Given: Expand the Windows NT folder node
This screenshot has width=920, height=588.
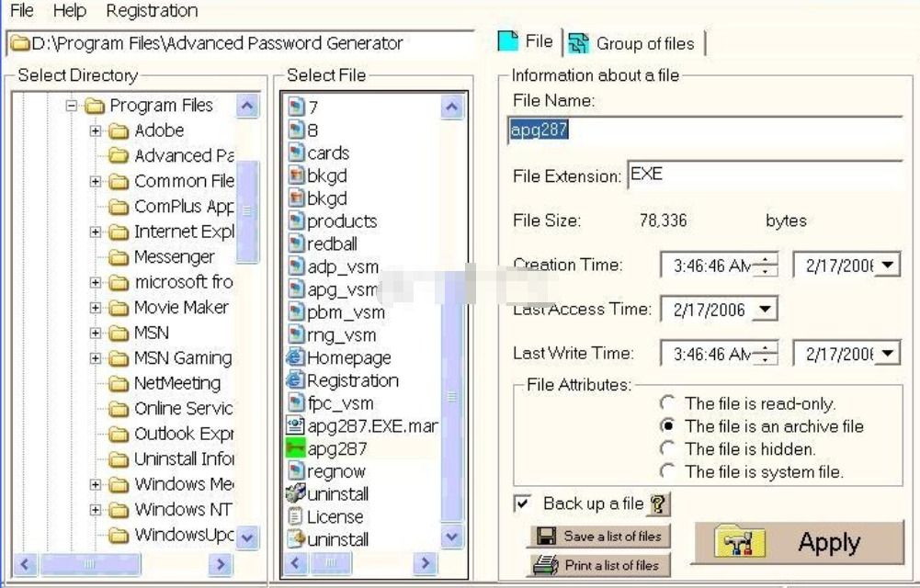Looking at the screenshot, I should [95, 509].
